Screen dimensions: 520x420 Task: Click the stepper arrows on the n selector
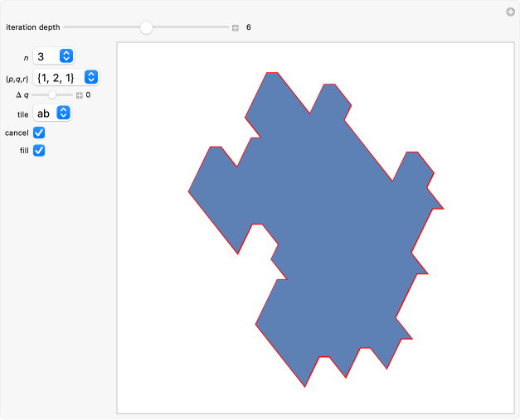66,56
